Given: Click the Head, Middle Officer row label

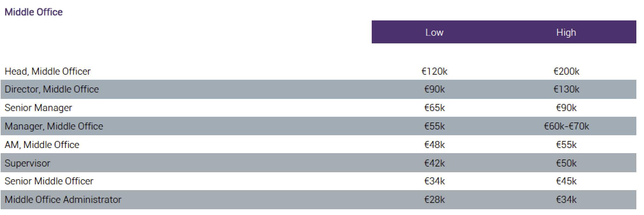Looking at the screenshot, I should 48,71.
